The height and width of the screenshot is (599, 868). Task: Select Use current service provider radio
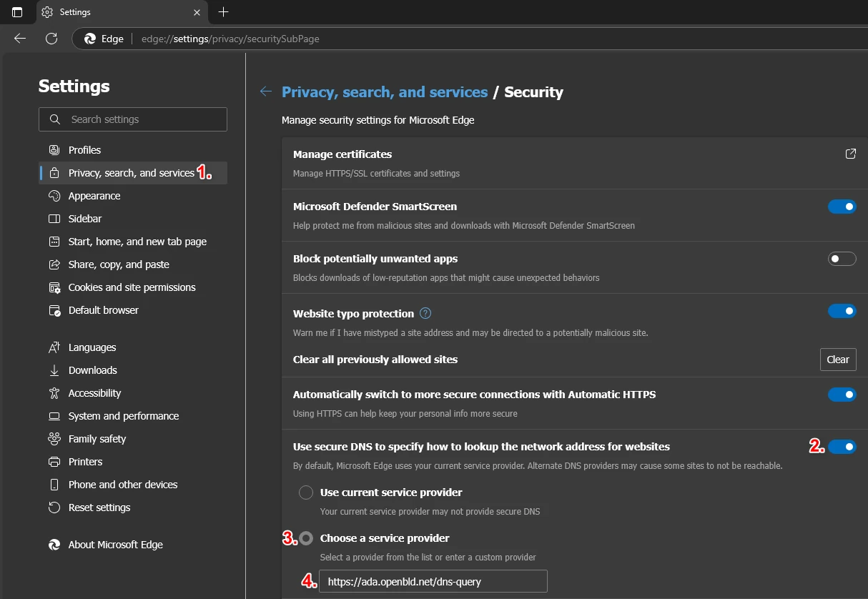pos(306,492)
